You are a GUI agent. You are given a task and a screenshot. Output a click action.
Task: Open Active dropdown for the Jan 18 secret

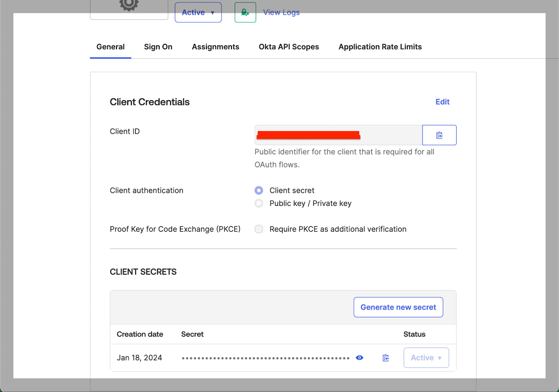[x=426, y=357]
